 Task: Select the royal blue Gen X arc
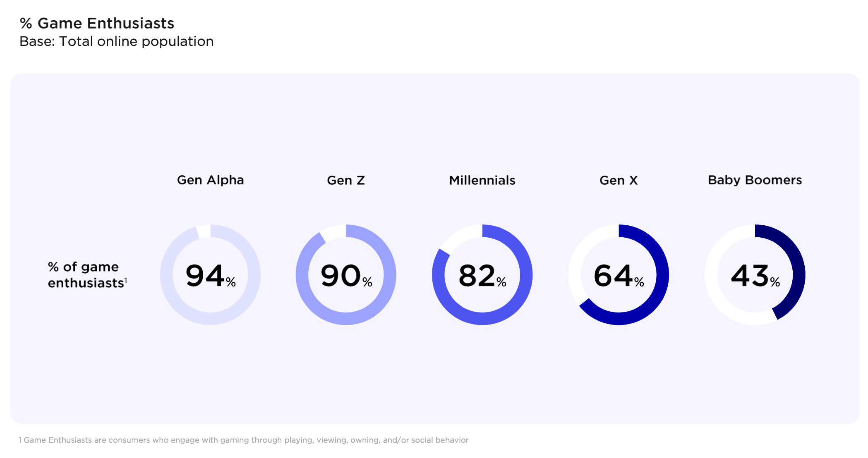pyautogui.click(x=662, y=275)
